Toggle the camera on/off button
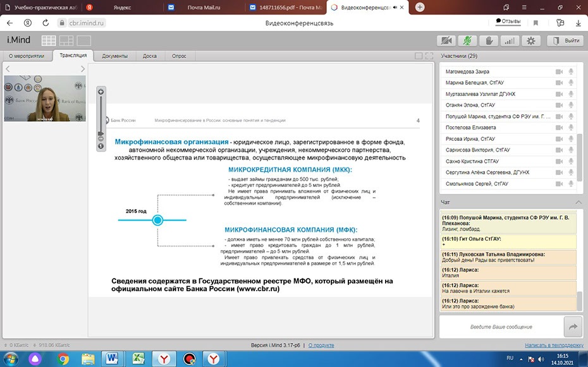588x367 pixels. pyautogui.click(x=447, y=40)
